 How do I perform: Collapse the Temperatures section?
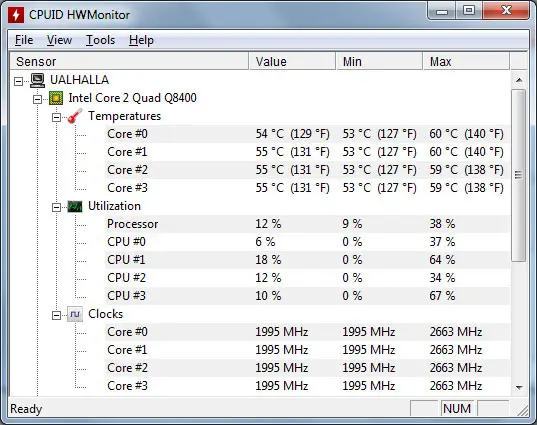pyautogui.click(x=56, y=118)
